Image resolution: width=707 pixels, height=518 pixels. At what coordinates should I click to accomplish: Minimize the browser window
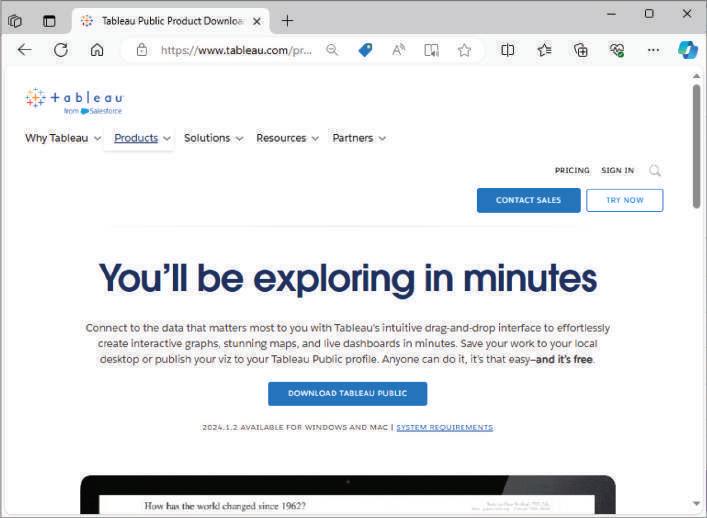pyautogui.click(x=611, y=14)
